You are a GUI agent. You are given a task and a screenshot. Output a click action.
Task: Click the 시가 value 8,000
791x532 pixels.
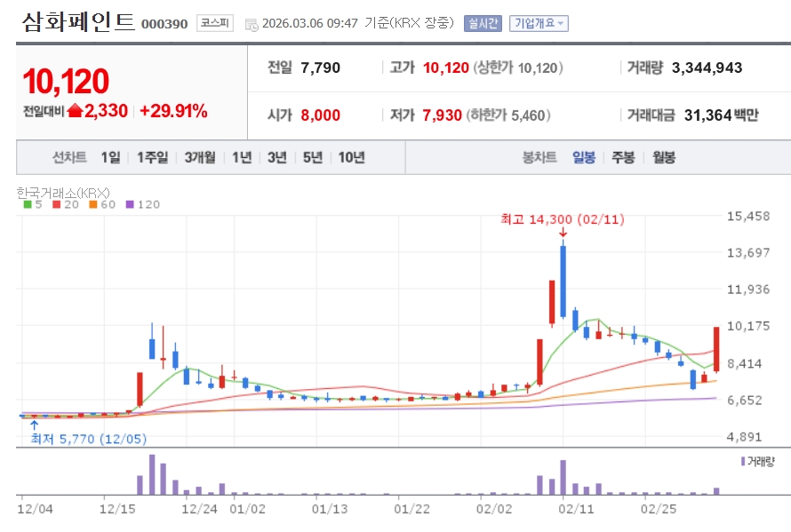(x=320, y=115)
